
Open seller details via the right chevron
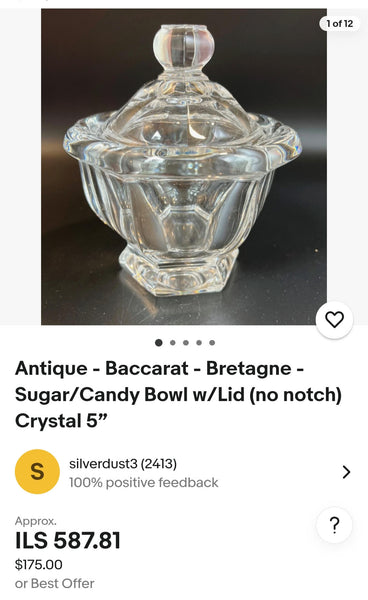point(346,472)
